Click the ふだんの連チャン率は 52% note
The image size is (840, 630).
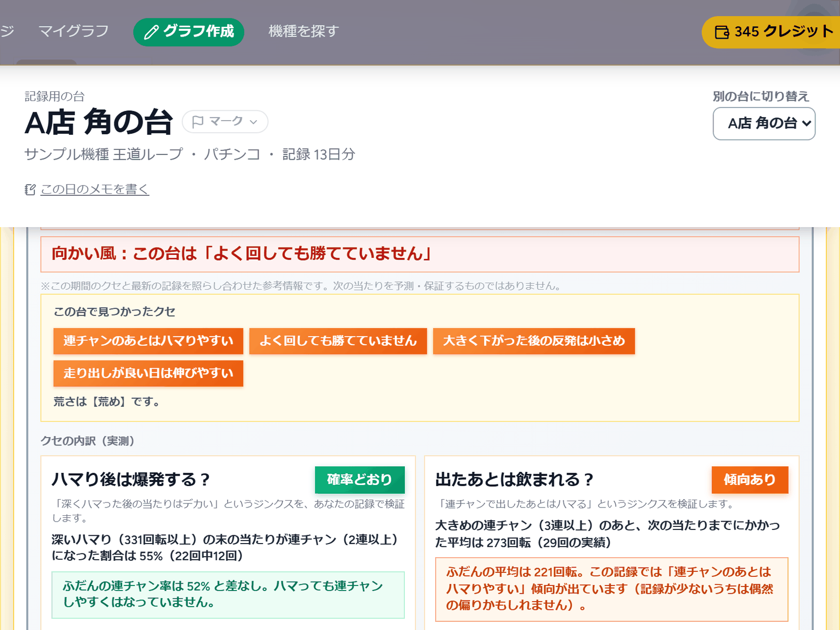(x=228, y=595)
